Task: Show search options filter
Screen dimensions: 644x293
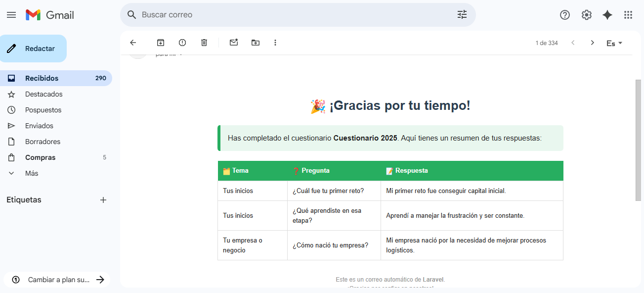Action: 462,15
